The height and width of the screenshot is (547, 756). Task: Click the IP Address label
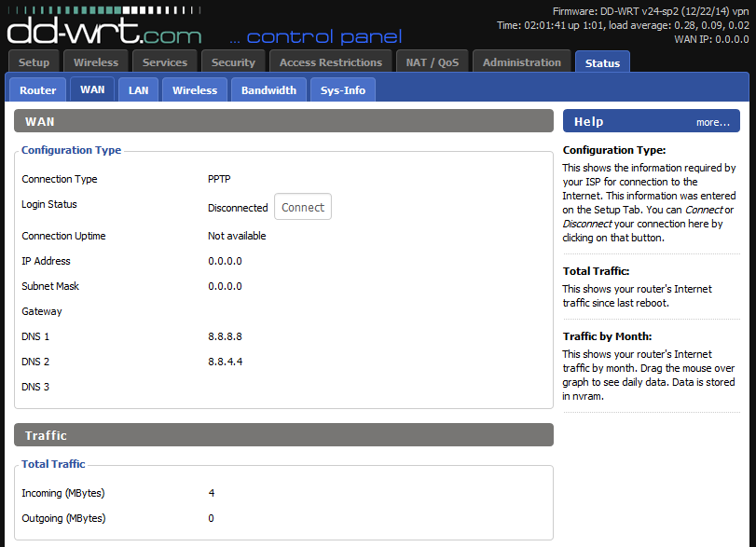point(46,261)
